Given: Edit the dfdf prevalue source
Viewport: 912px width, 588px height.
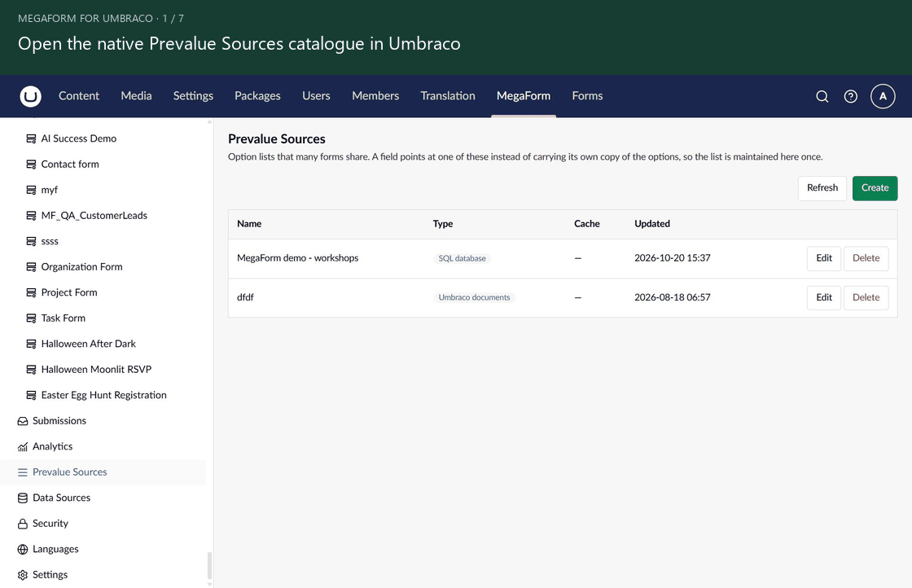Looking at the screenshot, I should click(x=823, y=297).
